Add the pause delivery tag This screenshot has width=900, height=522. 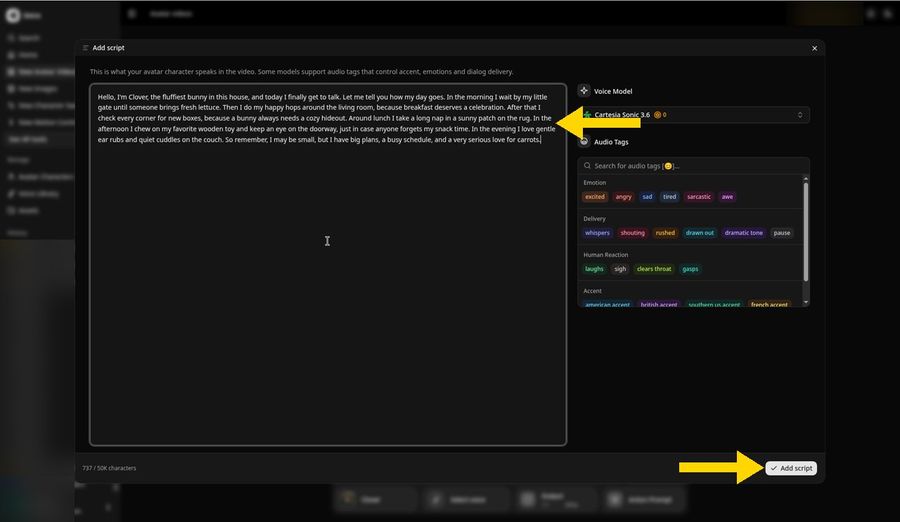[x=782, y=233]
